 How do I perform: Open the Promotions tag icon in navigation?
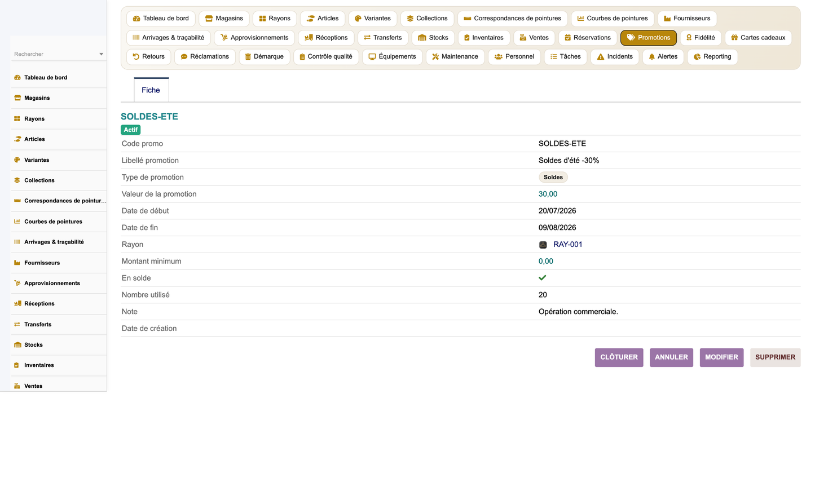pos(631,38)
